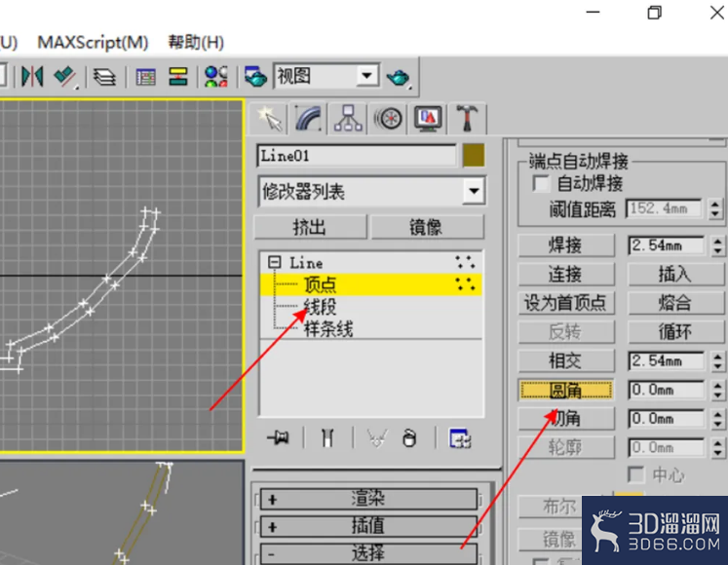The height and width of the screenshot is (565, 728).
Task: Click the 焊接 button
Action: (x=566, y=245)
